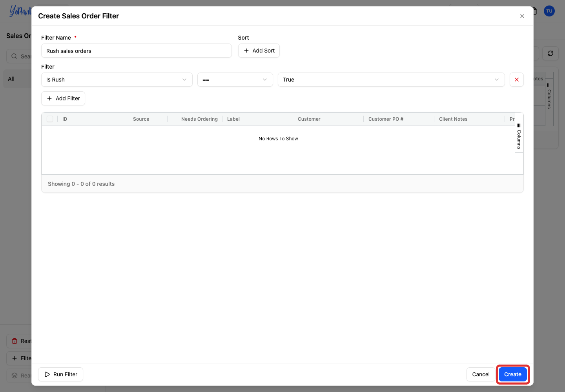Sort by the Label column header
565x392 pixels.
[233, 119]
